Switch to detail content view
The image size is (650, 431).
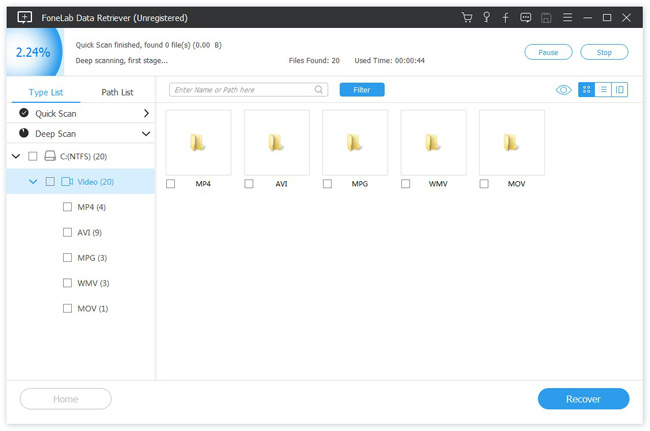pyautogui.click(x=619, y=90)
